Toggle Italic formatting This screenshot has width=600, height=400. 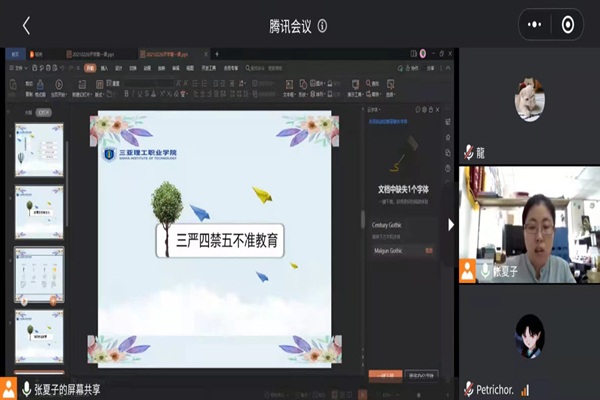[x=133, y=94]
